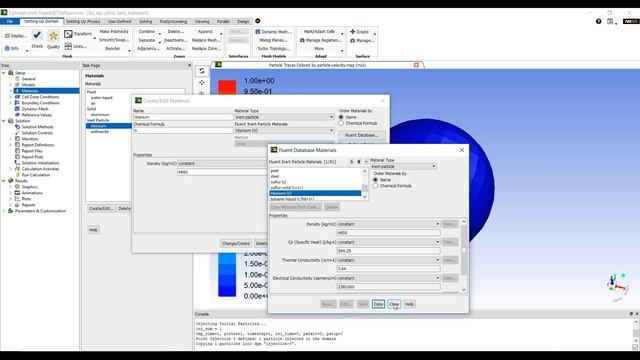Image resolution: width=640 pixels, height=360 pixels.
Task: Click the Create surface plus icon
Action: (x=353, y=31)
